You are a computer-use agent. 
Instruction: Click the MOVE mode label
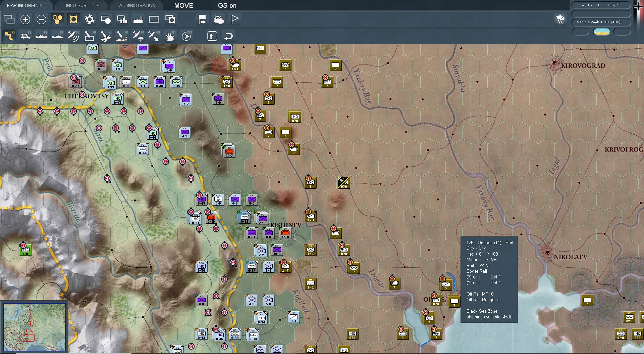pos(183,5)
